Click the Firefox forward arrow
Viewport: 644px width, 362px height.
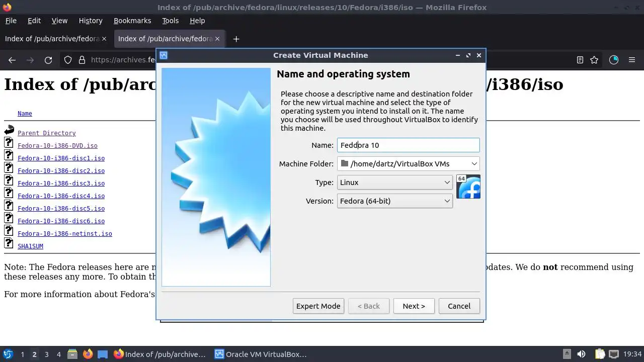pos(30,60)
